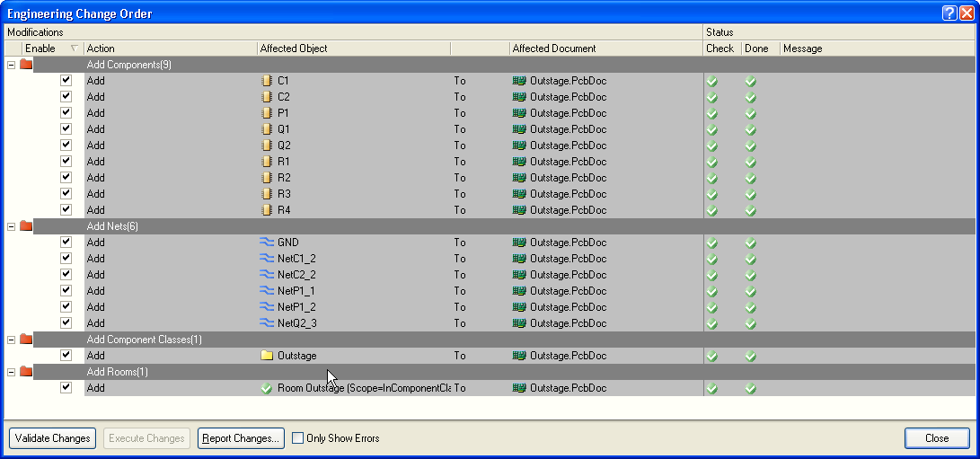Click the help question mark icon
980x459 pixels.
[x=949, y=13]
